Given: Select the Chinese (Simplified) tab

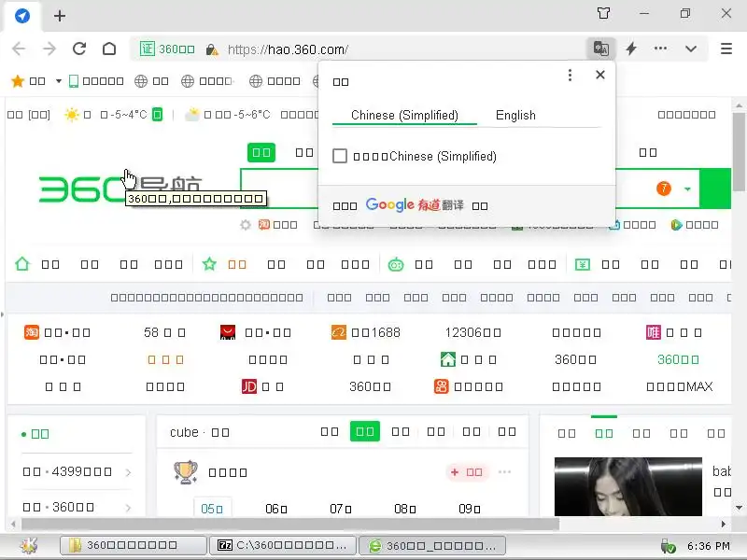Looking at the screenshot, I should tap(404, 115).
